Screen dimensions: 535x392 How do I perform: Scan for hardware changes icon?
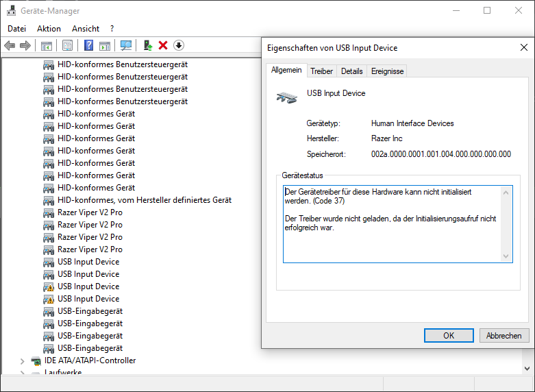(126, 45)
